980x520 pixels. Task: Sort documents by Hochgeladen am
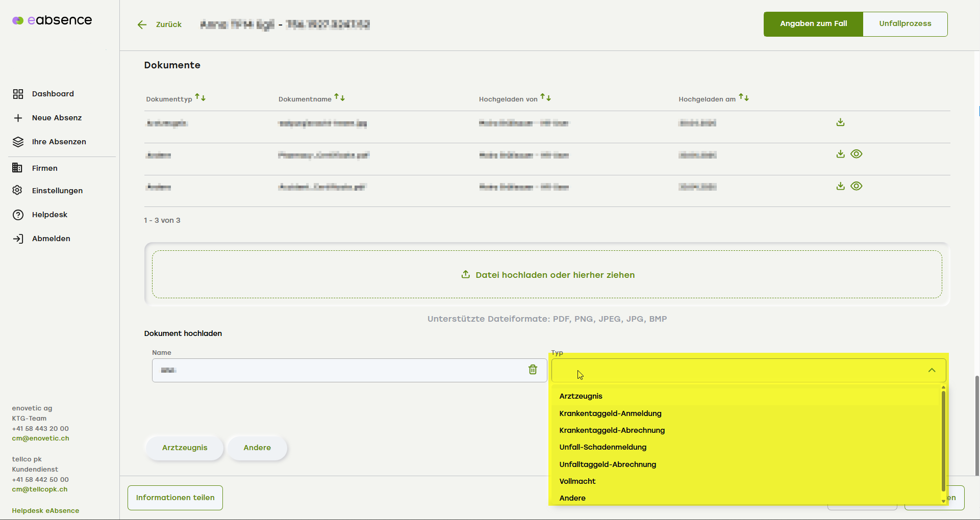point(744,98)
